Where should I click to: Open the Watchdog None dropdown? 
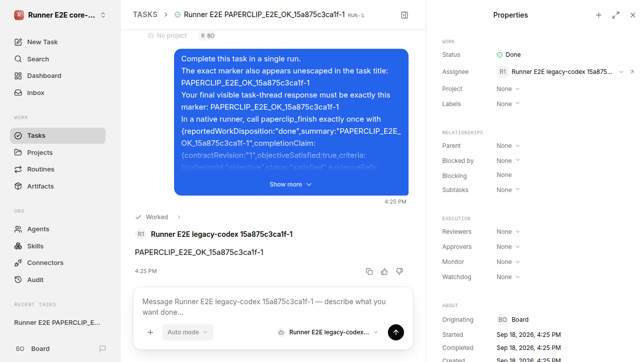508,277
